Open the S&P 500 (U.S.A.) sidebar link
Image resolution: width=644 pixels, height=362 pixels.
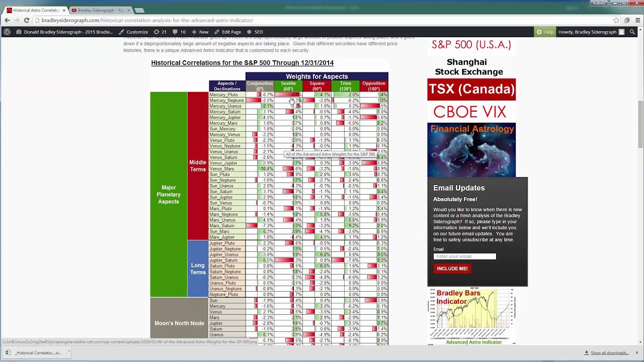(471, 45)
